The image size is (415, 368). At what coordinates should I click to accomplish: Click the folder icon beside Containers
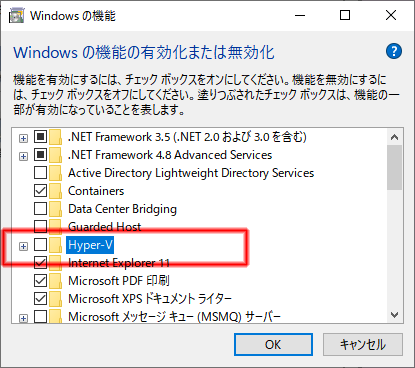[55, 191]
